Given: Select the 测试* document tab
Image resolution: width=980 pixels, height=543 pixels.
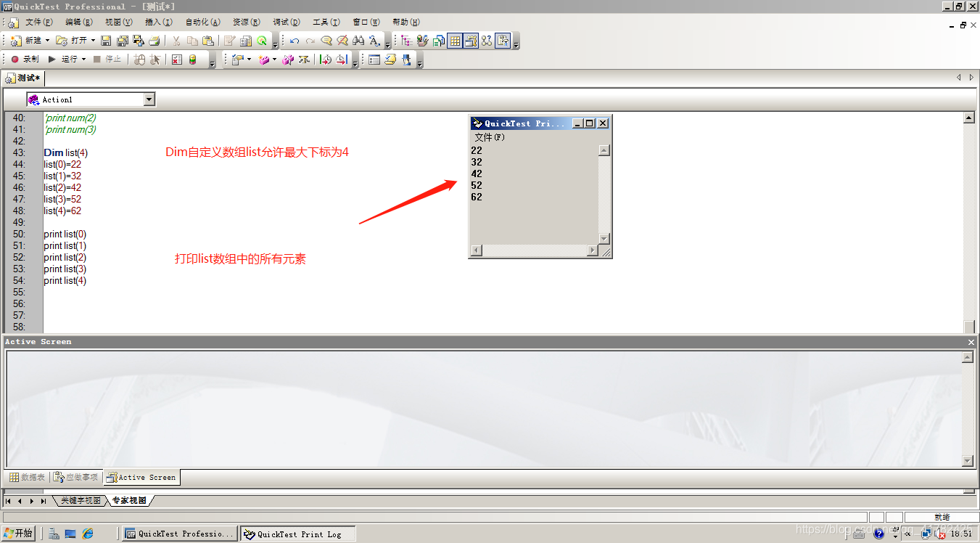Looking at the screenshot, I should (x=24, y=78).
